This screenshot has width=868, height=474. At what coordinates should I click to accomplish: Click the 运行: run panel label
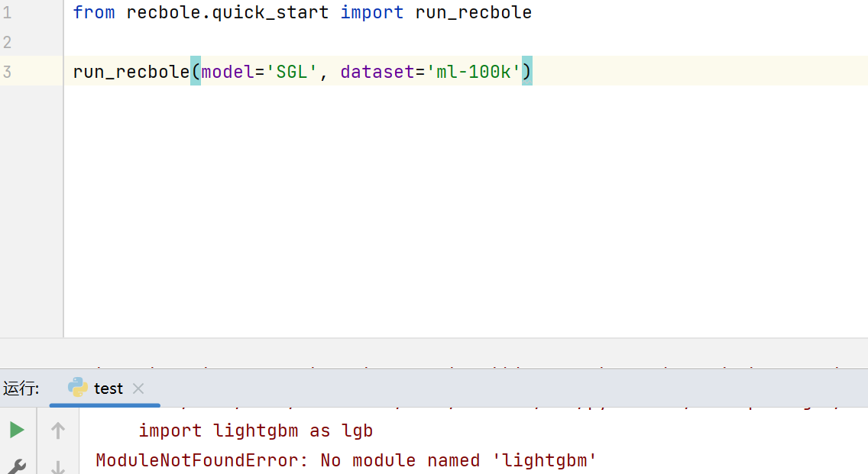point(21,389)
